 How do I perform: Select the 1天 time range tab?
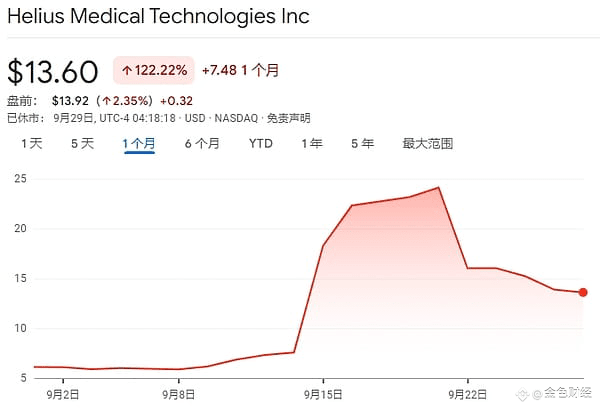[x=31, y=144]
